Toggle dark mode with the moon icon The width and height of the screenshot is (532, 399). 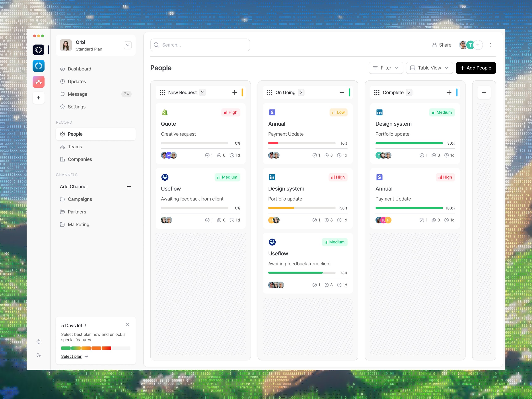[x=38, y=355]
